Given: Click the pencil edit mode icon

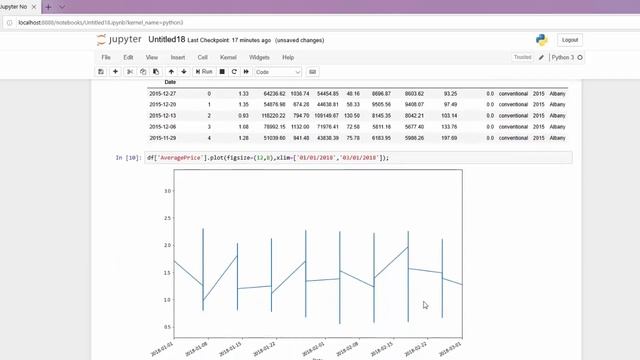Looking at the screenshot, I should (541, 58).
